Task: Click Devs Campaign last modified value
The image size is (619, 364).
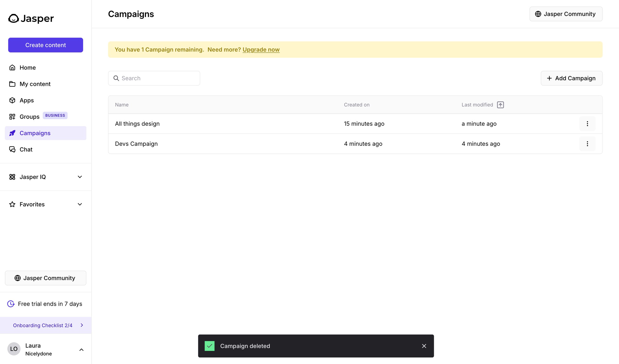Action: 481,144
